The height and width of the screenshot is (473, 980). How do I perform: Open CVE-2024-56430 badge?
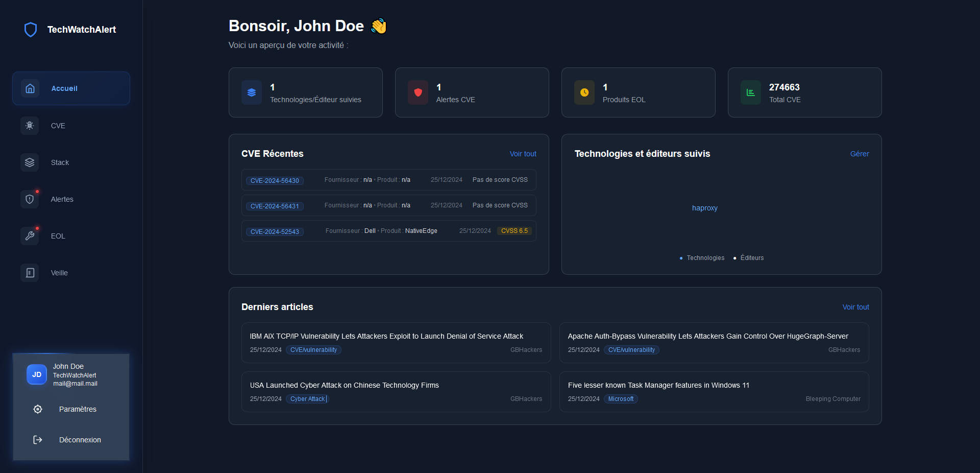275,181
